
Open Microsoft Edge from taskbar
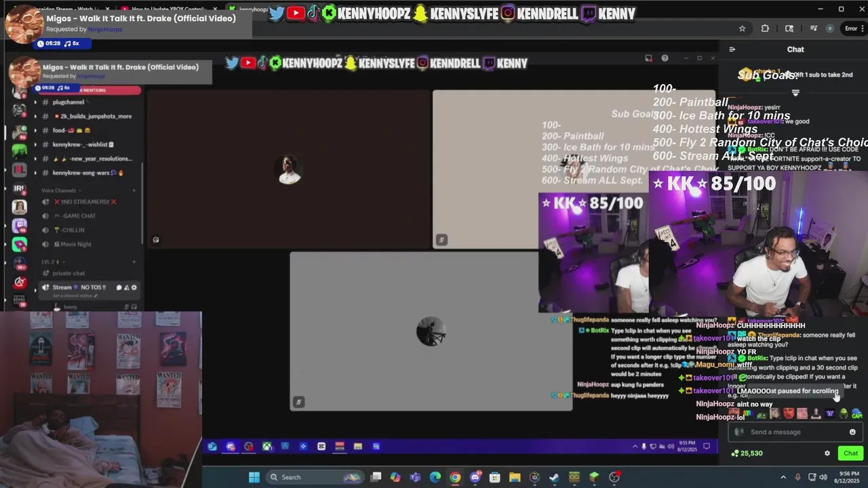pyautogui.click(x=435, y=477)
